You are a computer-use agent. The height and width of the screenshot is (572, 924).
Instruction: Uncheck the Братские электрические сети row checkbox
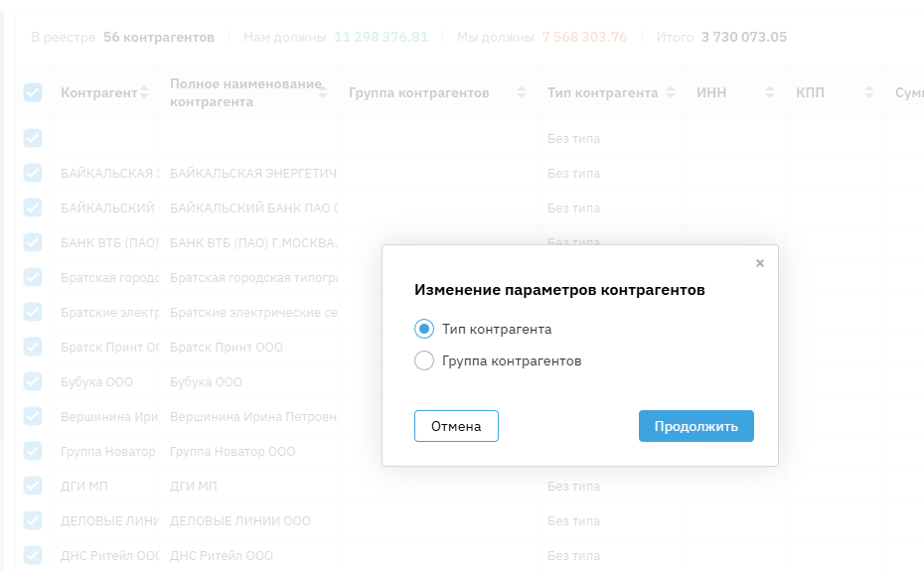point(33,312)
